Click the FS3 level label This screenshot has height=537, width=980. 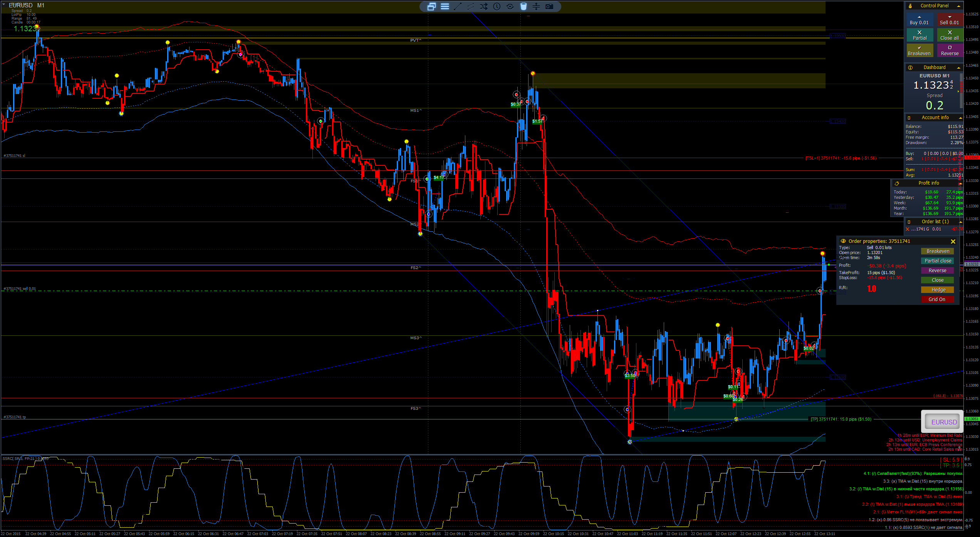pos(416,409)
